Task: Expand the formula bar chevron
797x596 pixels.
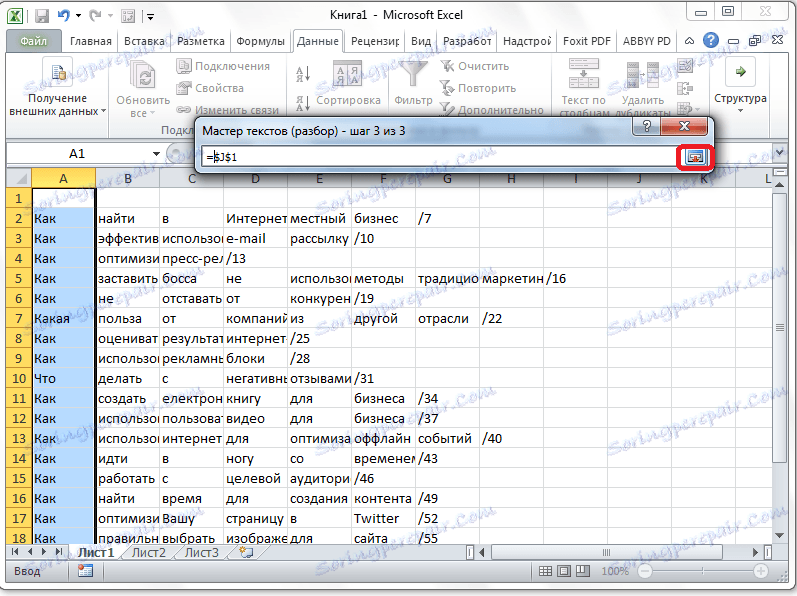Action: coord(779,151)
